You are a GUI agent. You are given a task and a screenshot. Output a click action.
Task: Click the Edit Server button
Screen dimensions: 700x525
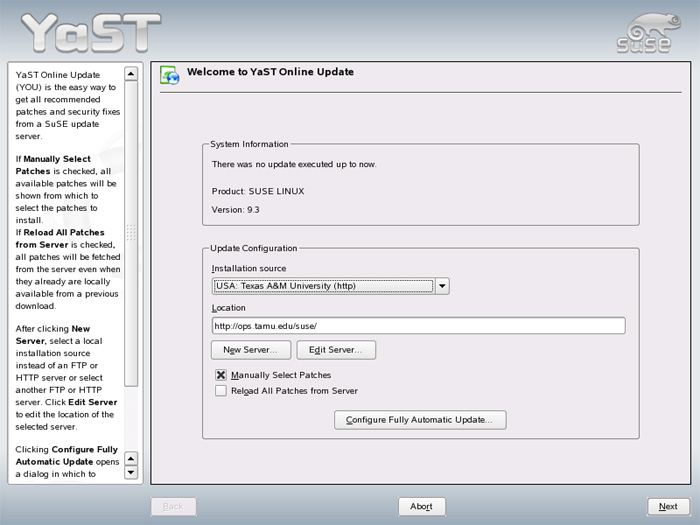click(x=336, y=350)
